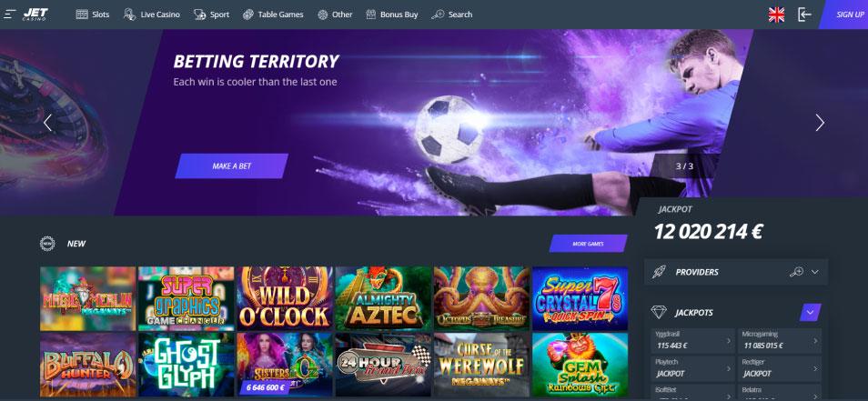Image resolution: width=868 pixels, height=401 pixels.
Task: Expand the Providers dropdown chevron
Action: tap(814, 272)
